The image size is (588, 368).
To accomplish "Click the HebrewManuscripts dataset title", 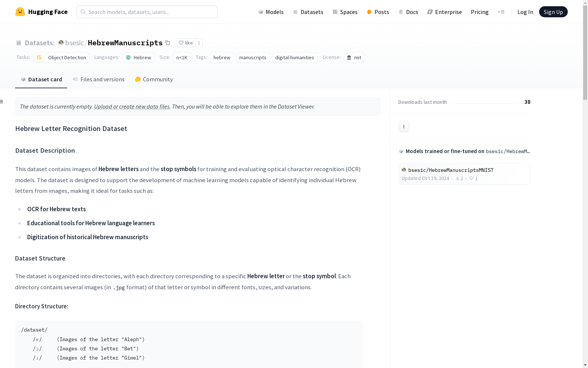I will click(x=125, y=43).
